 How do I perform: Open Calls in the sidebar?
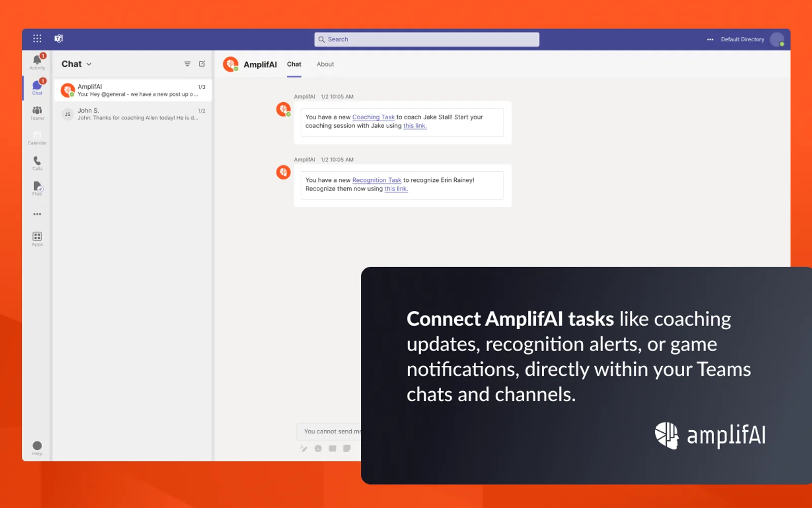pos(37,163)
